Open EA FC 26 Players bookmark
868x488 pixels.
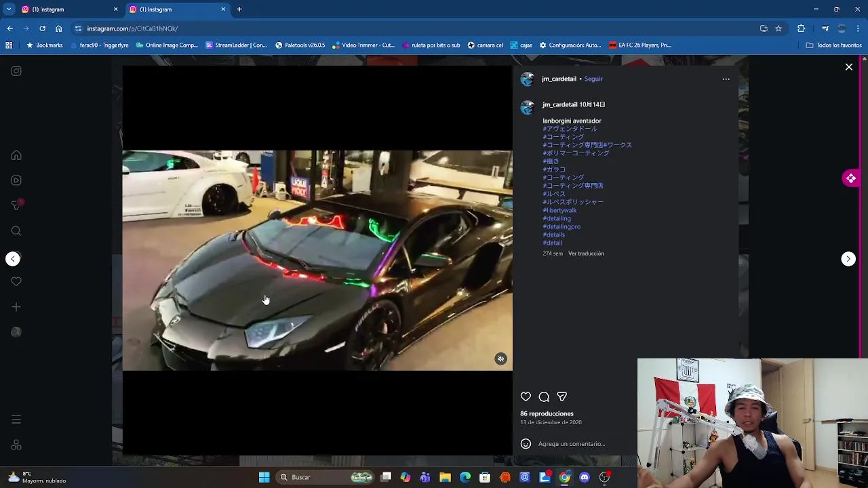[x=640, y=45]
